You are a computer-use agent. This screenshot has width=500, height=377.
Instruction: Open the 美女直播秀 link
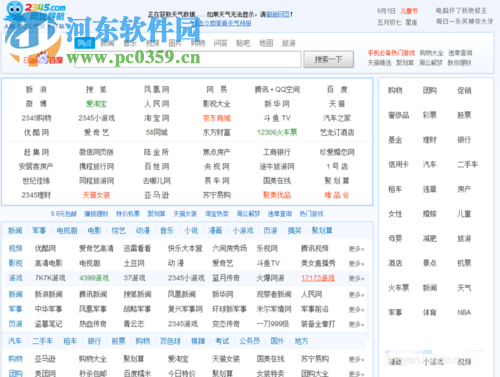[x=318, y=263]
